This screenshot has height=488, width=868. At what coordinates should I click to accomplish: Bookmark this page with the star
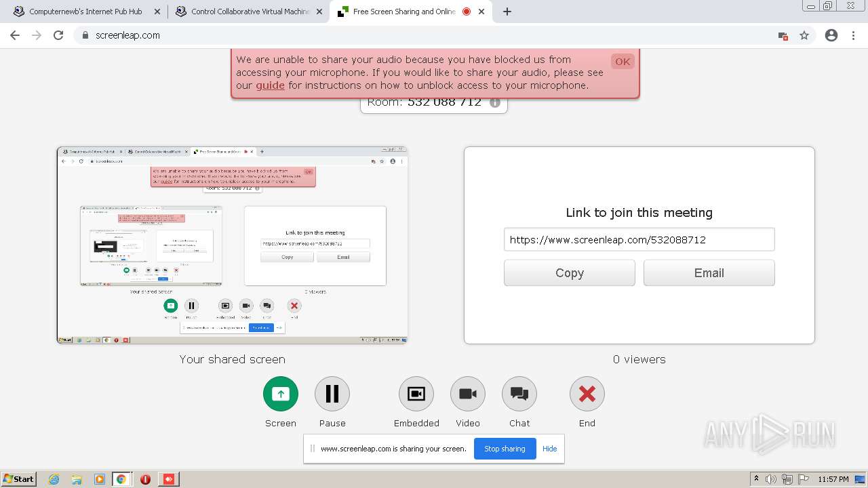pos(804,35)
